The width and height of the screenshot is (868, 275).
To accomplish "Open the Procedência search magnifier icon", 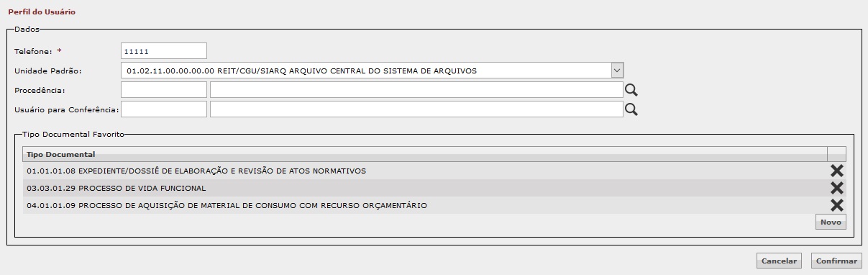I will 631,90.
